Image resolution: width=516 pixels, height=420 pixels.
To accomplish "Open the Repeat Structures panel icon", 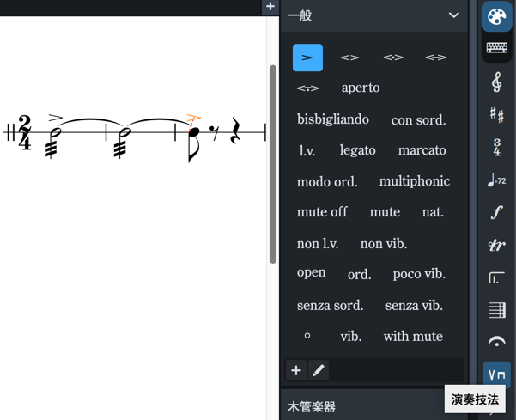I will (496, 277).
